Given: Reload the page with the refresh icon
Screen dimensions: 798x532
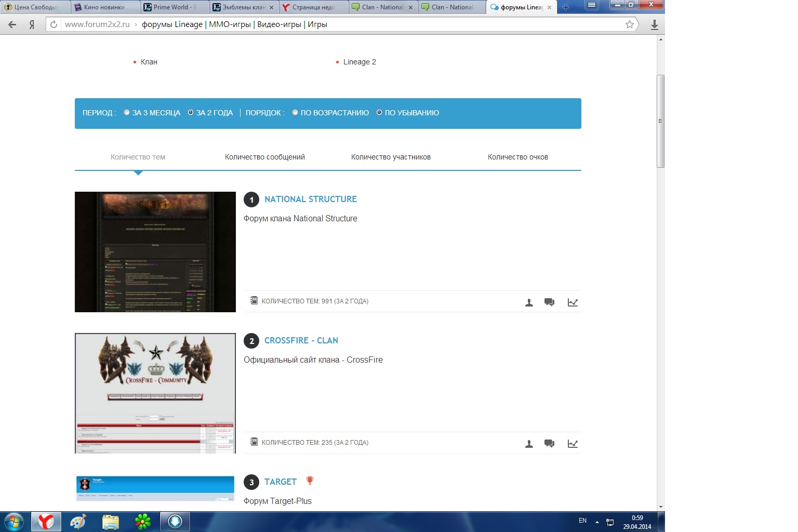Looking at the screenshot, I should coord(54,24).
